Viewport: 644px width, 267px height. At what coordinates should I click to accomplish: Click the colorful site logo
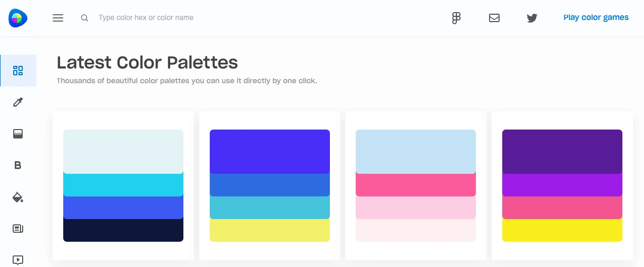18,18
